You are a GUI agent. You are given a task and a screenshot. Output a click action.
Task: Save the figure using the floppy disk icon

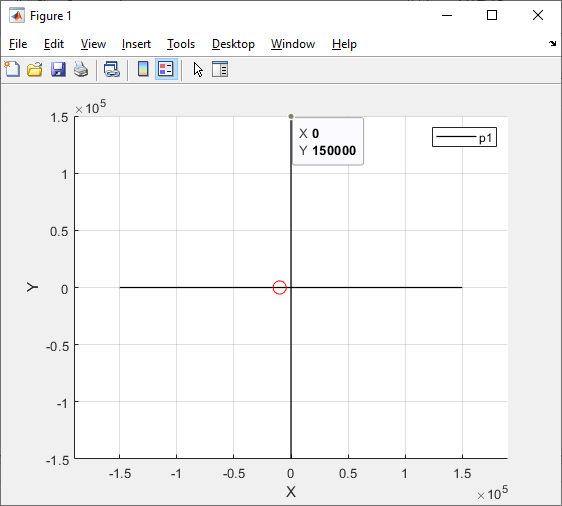58,69
